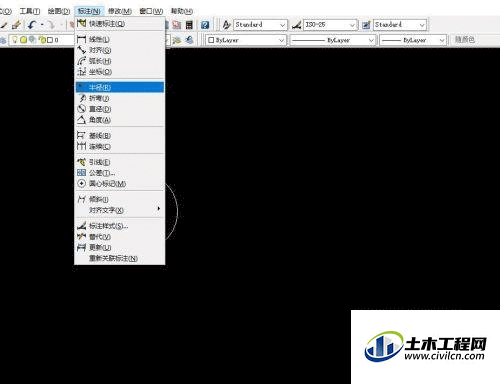This screenshot has width=500, height=384.
Task: Click the table style icon beside second Standard
Action: click(366, 25)
